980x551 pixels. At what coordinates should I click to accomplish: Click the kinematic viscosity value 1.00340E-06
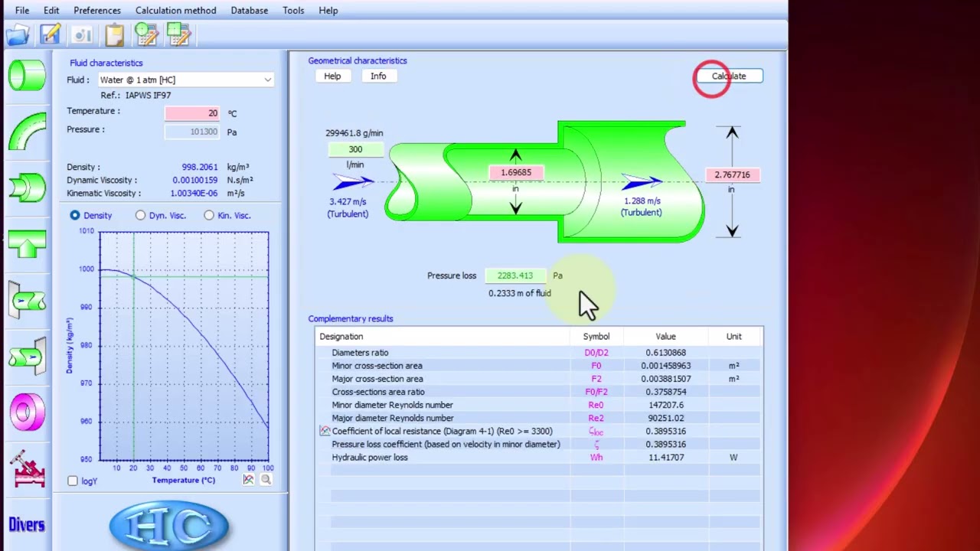[x=194, y=193]
